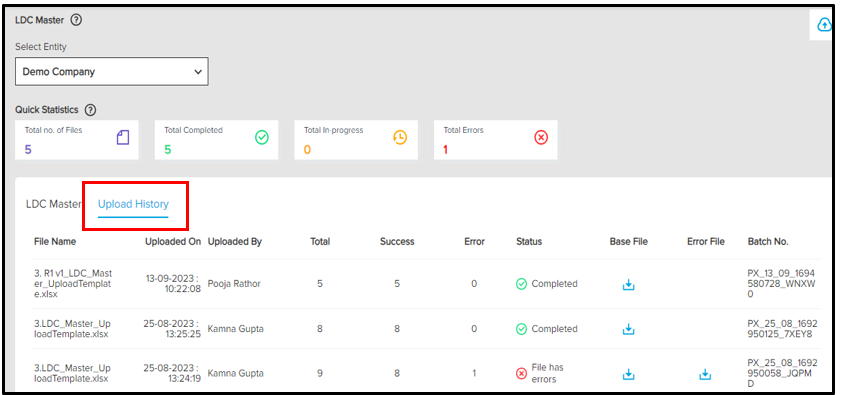
Task: Click the Uploaded On column header
Action: point(173,242)
